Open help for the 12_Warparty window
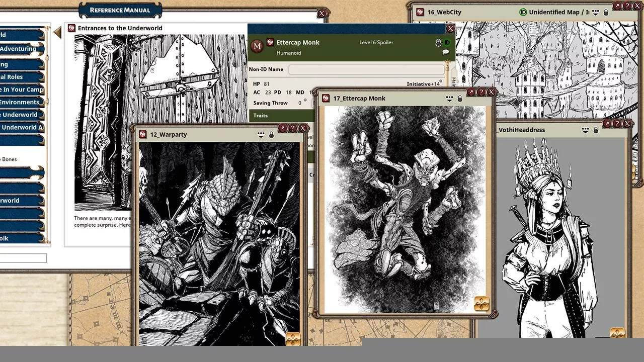The height and width of the screenshot is (362, 644). [292, 128]
